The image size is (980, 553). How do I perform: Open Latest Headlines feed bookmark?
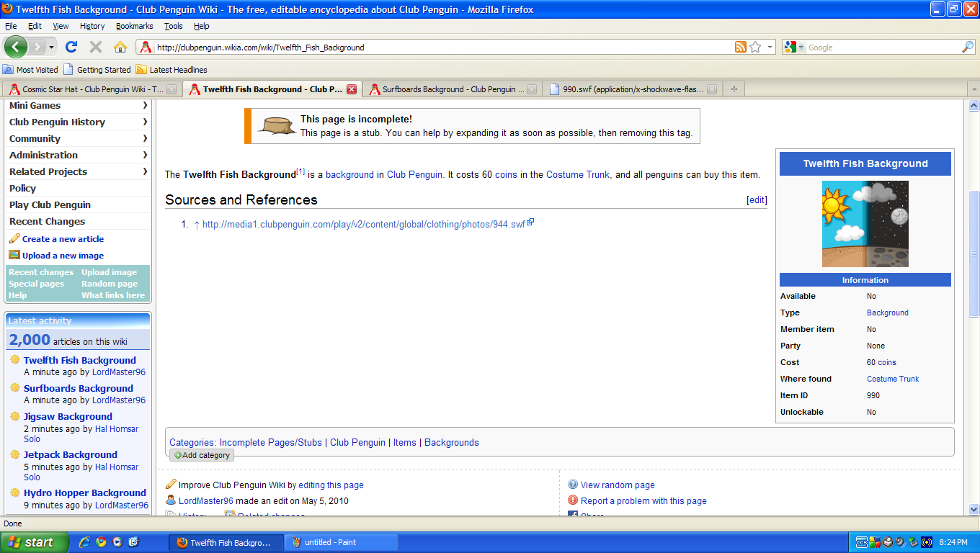click(171, 70)
